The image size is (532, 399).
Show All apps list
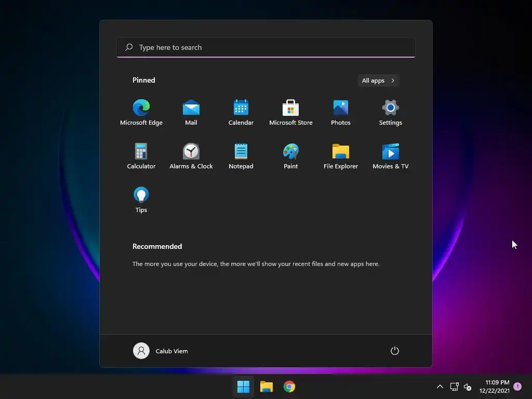(378, 81)
